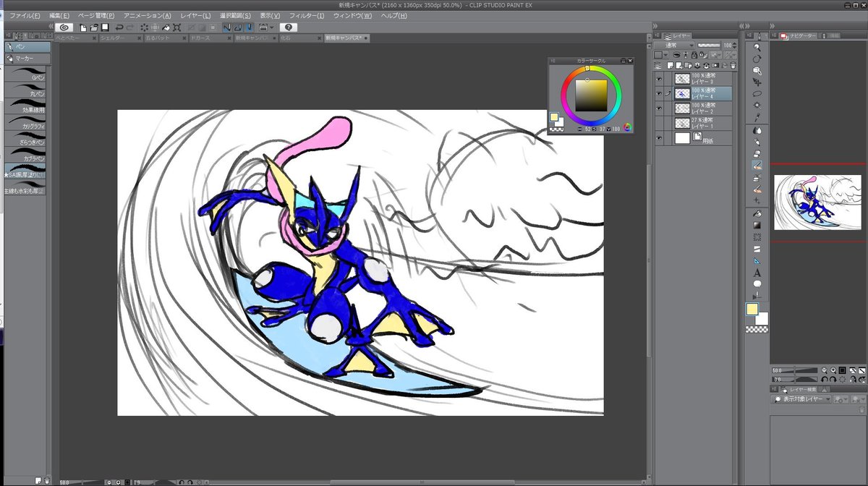
Task: Select レイヤー 2 layer thumbnail
Action: pyautogui.click(x=682, y=108)
